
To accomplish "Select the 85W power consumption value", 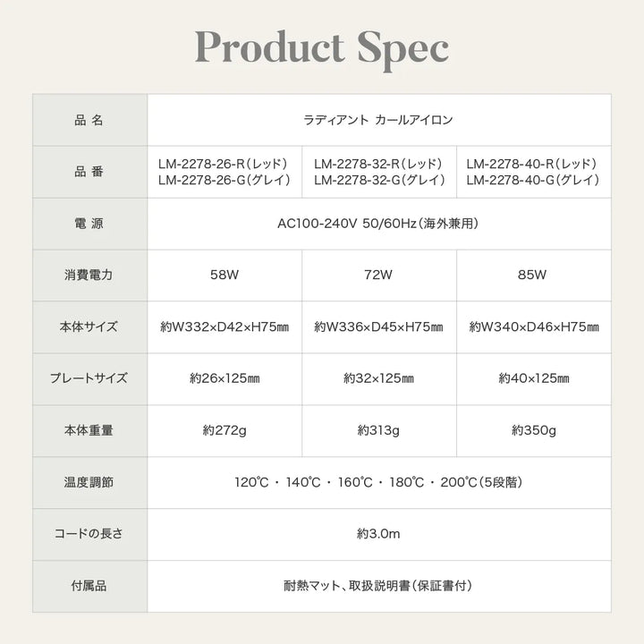I will point(532,275).
